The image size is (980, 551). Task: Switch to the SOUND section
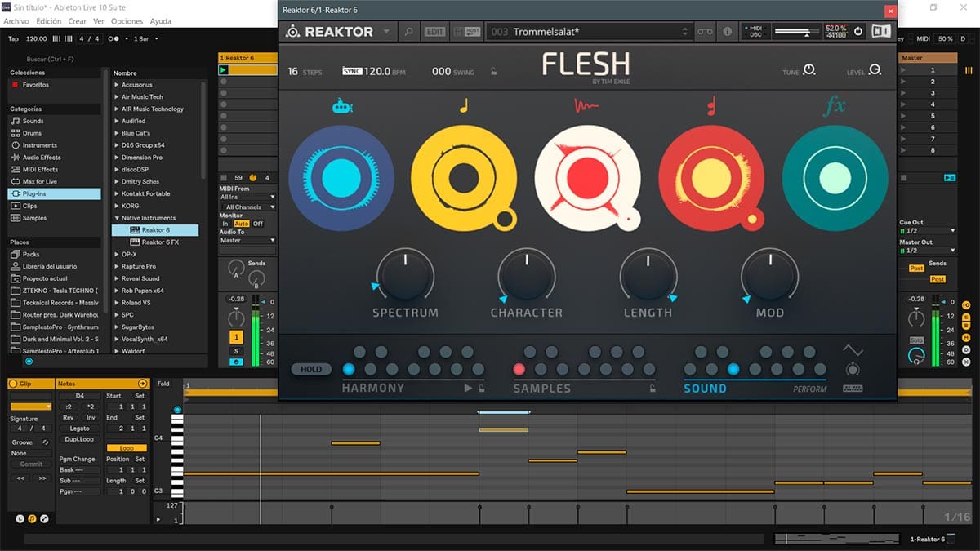705,389
